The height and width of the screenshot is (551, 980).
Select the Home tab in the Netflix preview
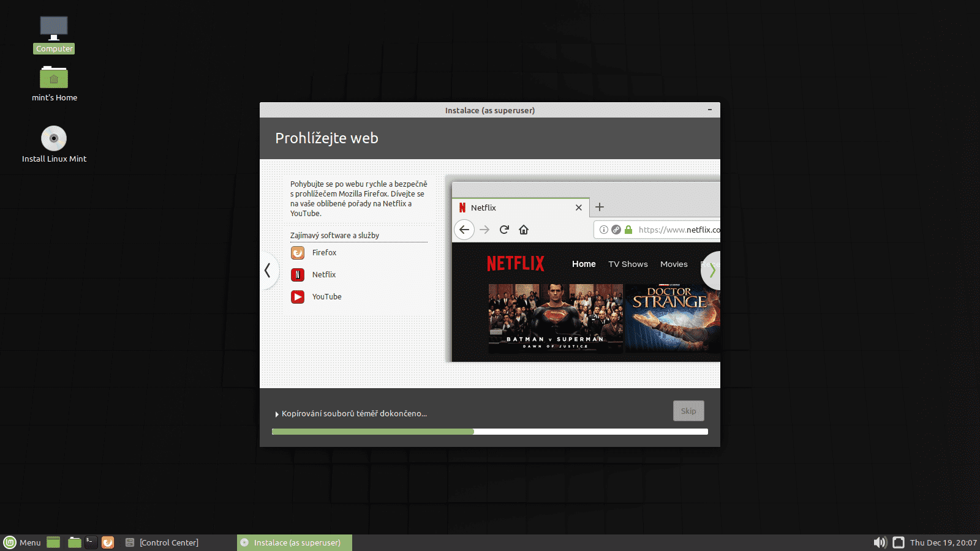pos(583,264)
